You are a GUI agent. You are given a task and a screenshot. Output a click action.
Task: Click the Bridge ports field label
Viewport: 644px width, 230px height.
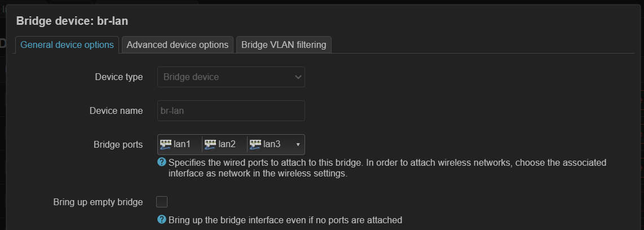118,144
